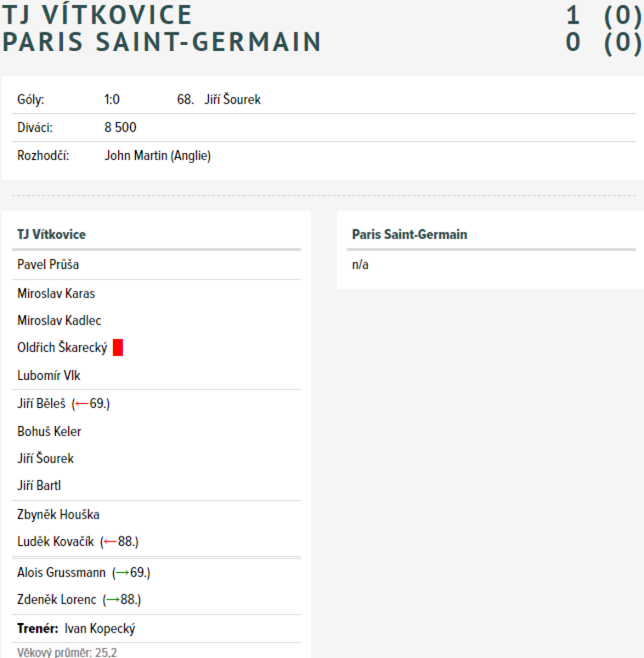Click the Paris Saint-Germain header title

coord(161,42)
